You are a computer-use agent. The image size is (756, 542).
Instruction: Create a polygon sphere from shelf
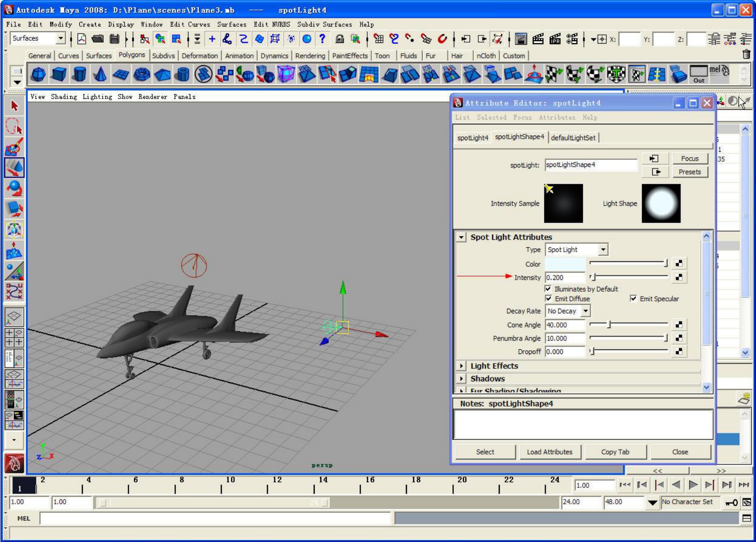(x=38, y=75)
